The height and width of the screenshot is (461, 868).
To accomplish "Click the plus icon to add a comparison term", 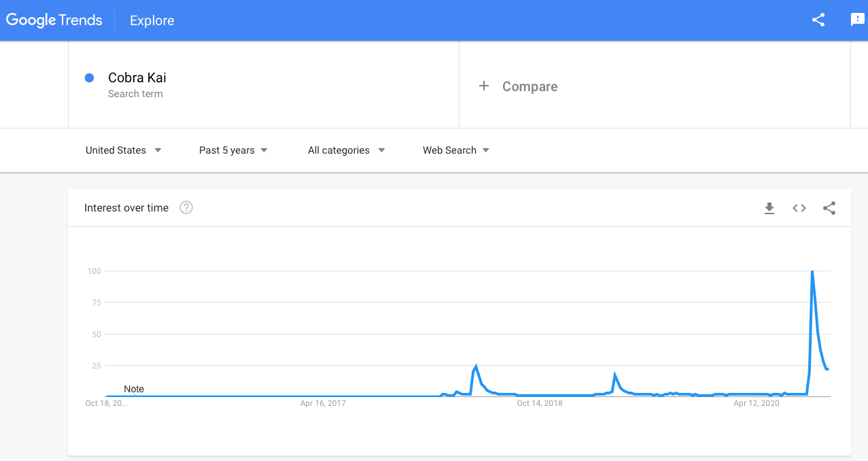I will point(483,86).
